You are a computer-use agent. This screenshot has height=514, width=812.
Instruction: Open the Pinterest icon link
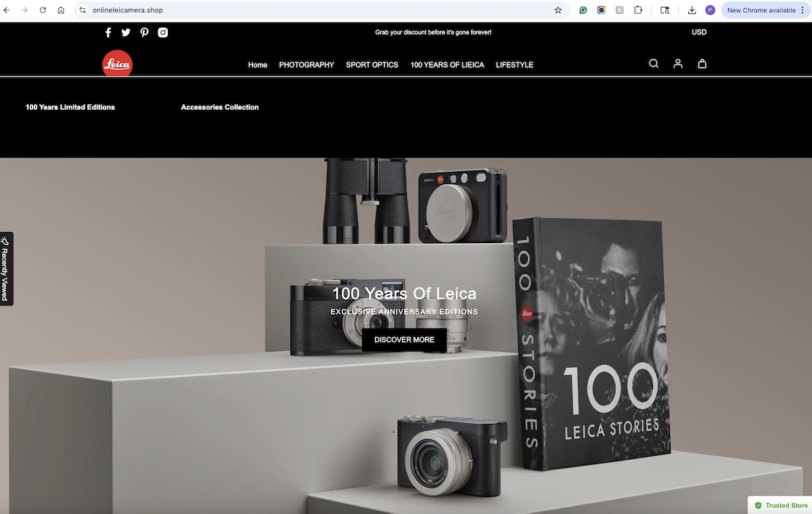pos(144,33)
